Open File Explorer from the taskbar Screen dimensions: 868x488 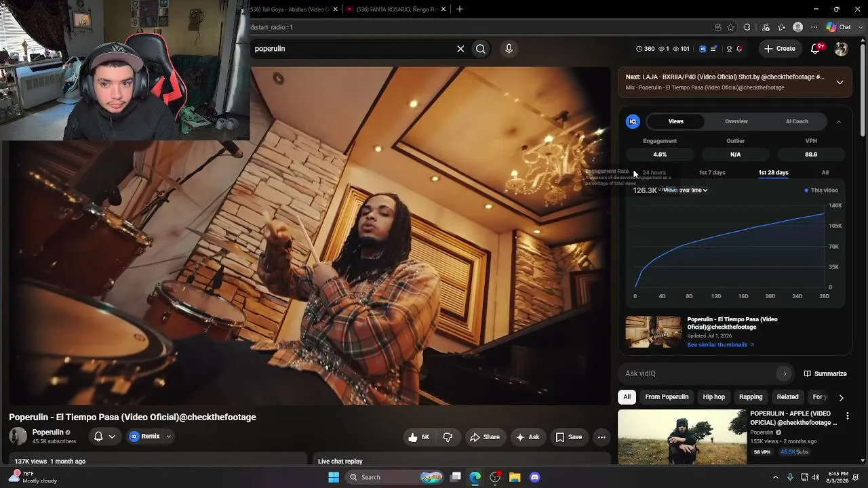(x=515, y=477)
